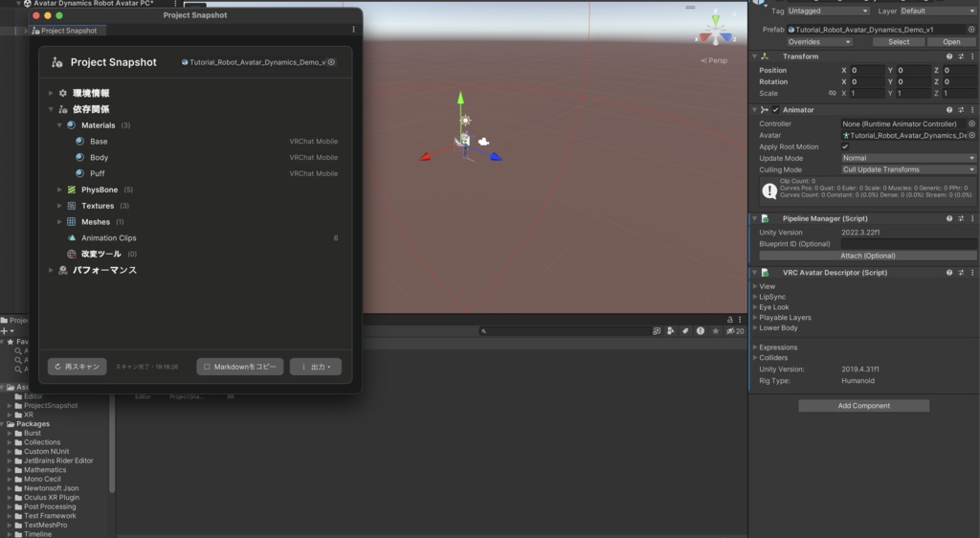Click the 改変ツール globe icon

tap(71, 255)
